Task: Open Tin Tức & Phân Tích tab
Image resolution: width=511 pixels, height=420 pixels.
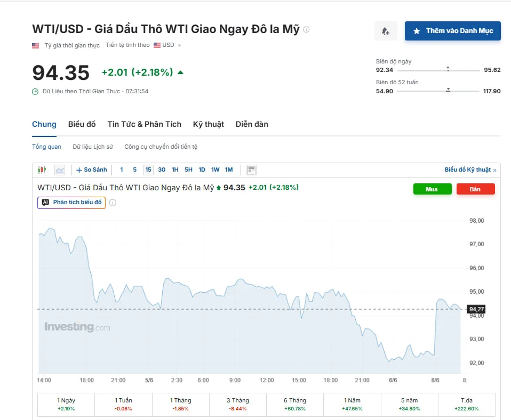Action: click(145, 124)
